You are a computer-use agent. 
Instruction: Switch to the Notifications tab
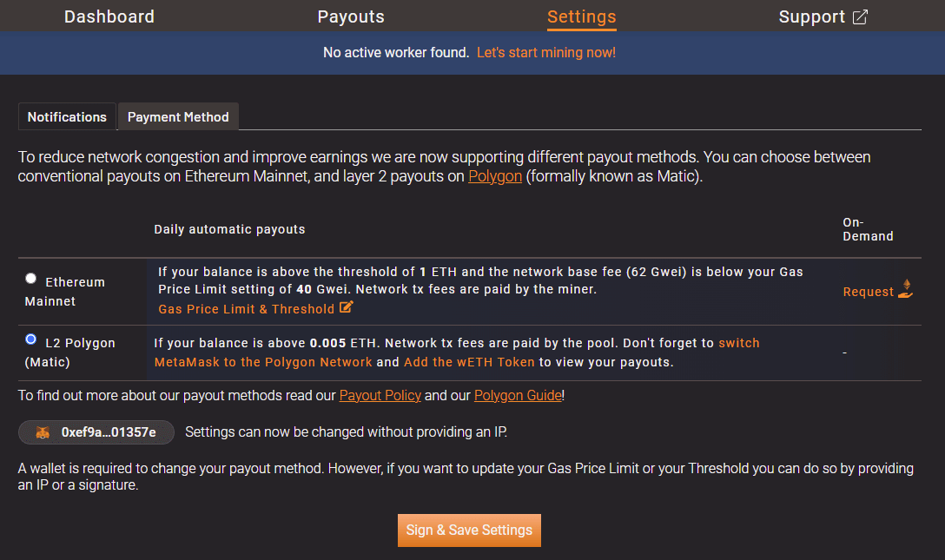click(x=67, y=116)
